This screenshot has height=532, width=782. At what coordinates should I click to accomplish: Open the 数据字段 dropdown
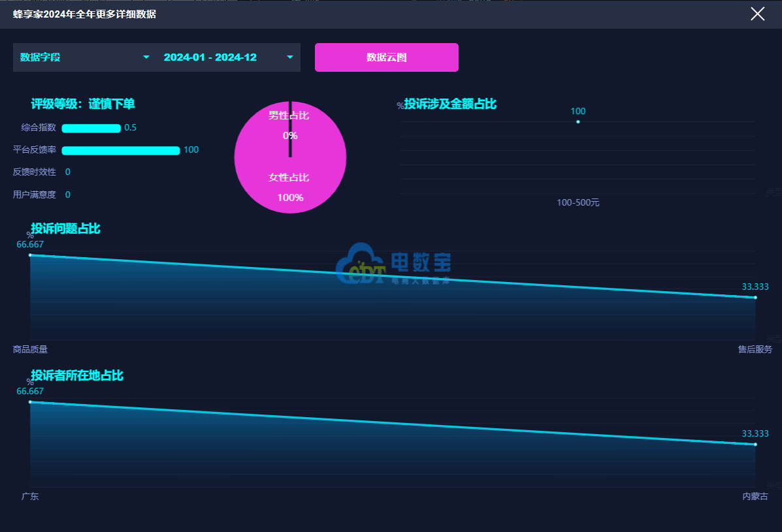[x=85, y=57]
